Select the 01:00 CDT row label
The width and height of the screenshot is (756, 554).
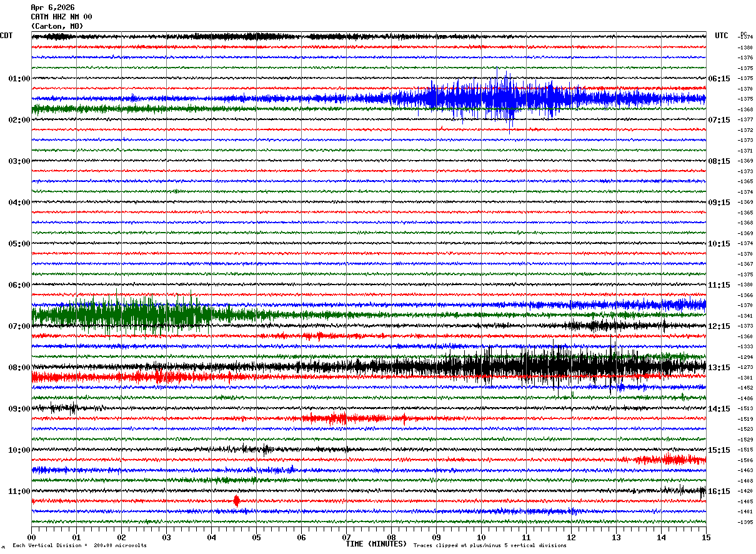pyautogui.click(x=19, y=79)
